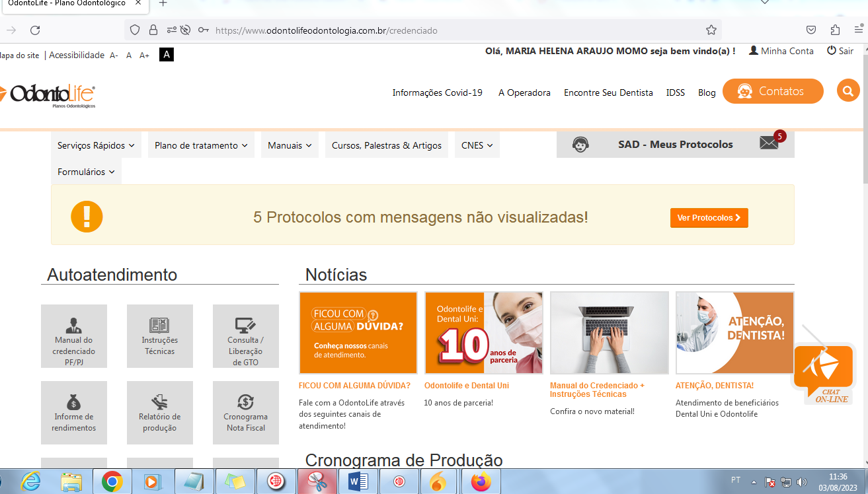Reload the page in Firefox
This screenshot has height=494, width=868.
tap(35, 30)
